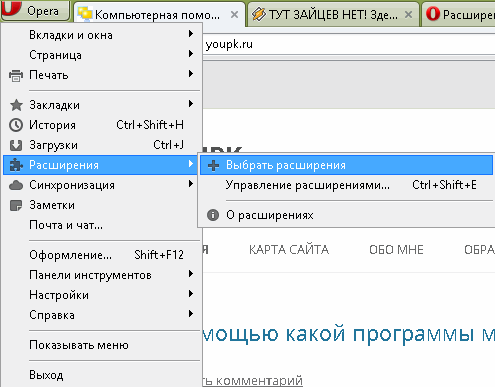Click the Ctrl+Shift+H shortcut text
The height and width of the screenshot is (387, 495).
click(150, 125)
